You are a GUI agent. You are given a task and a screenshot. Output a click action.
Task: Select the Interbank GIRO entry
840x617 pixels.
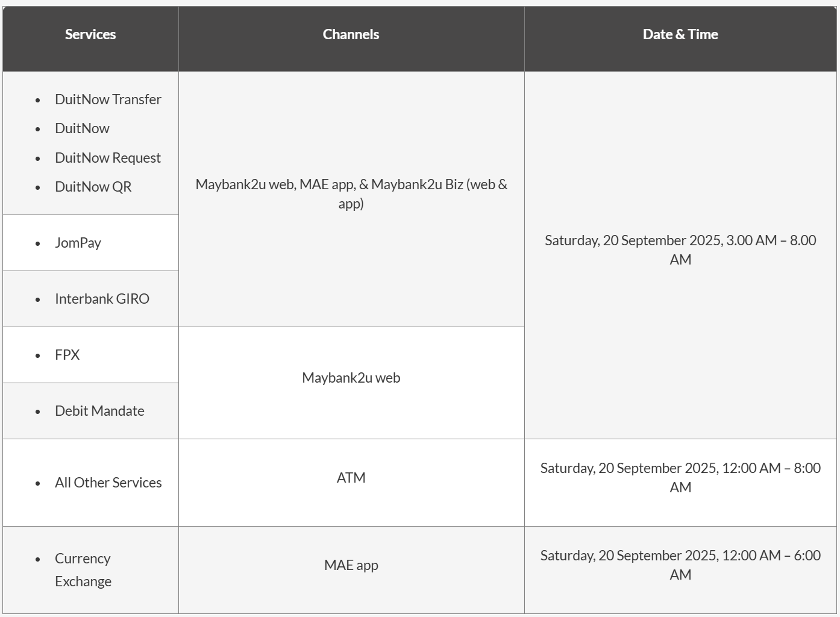[x=102, y=299]
